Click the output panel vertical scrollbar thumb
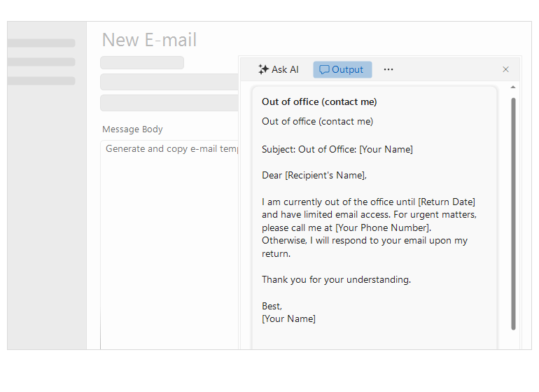Screen dimensions: 539x392 pyautogui.click(x=513, y=214)
